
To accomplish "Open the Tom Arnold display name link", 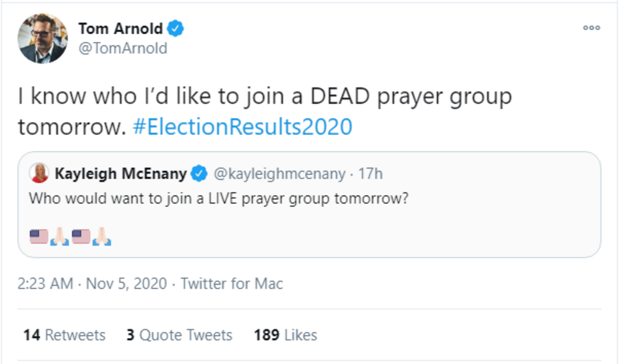I will click(120, 29).
